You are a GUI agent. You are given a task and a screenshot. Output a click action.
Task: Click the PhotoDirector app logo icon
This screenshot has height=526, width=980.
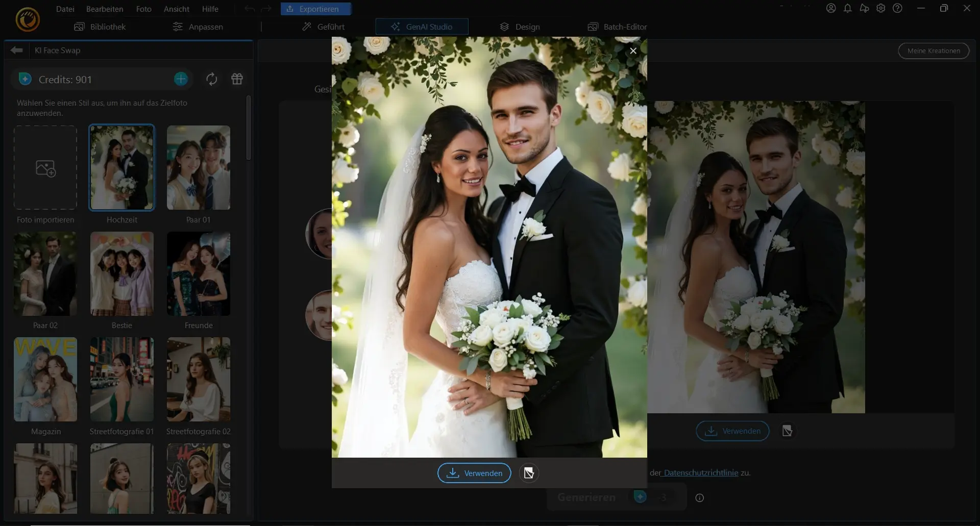(x=28, y=20)
